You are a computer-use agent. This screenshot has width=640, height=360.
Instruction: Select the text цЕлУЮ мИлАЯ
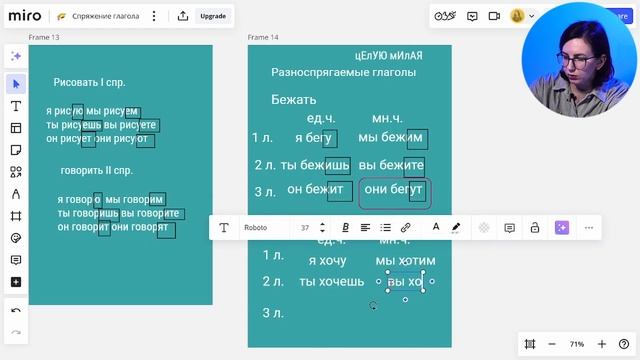tap(389, 56)
